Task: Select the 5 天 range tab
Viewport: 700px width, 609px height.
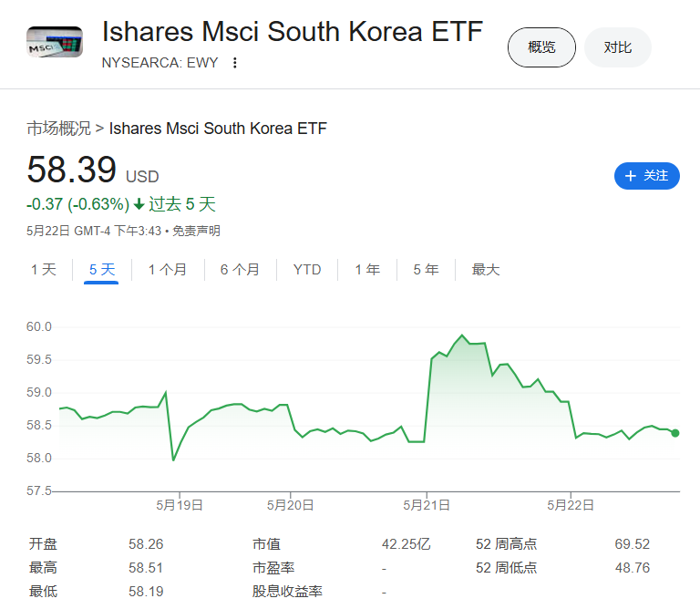Action: pos(102,270)
